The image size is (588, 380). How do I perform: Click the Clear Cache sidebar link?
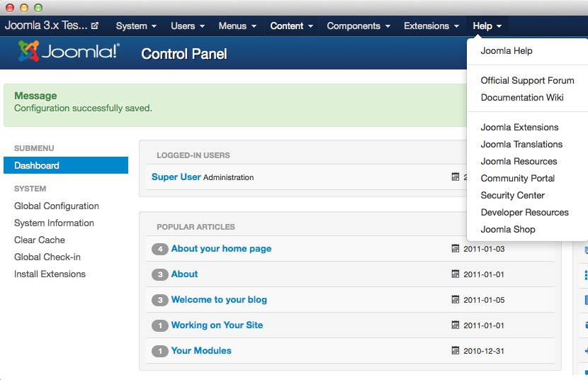40,240
